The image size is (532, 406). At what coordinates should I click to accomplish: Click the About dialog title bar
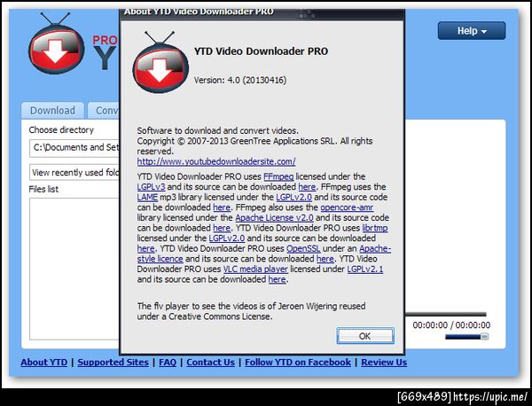262,13
